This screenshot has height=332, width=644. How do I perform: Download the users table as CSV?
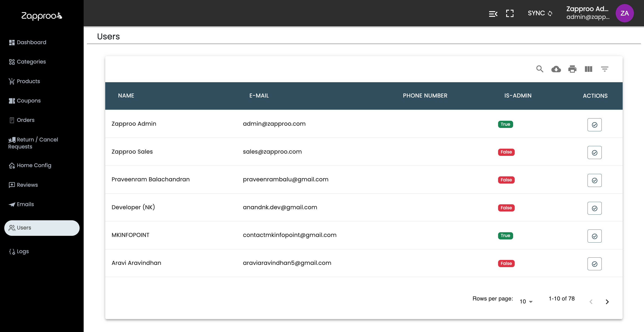pos(556,69)
